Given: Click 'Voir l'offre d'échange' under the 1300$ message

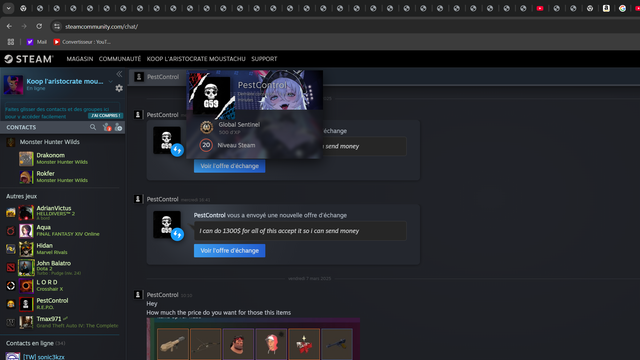Looking at the screenshot, I should (x=229, y=251).
